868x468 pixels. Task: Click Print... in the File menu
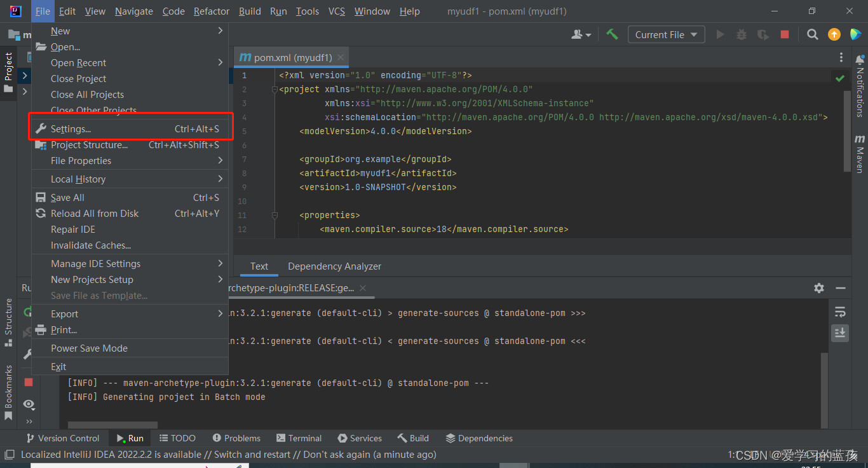point(130,330)
